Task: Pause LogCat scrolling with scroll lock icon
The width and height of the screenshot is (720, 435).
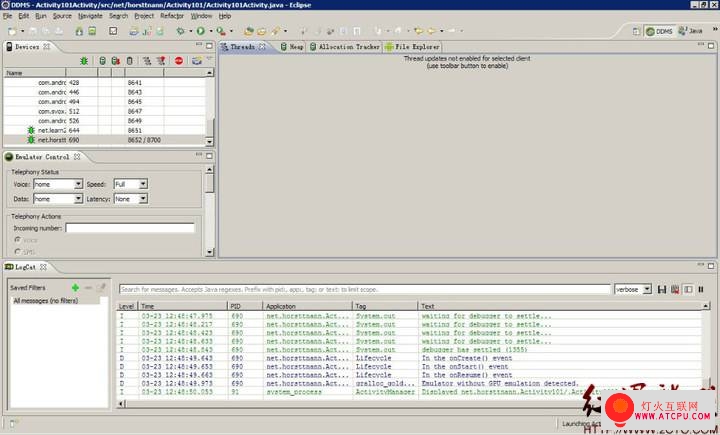Action: (x=701, y=289)
